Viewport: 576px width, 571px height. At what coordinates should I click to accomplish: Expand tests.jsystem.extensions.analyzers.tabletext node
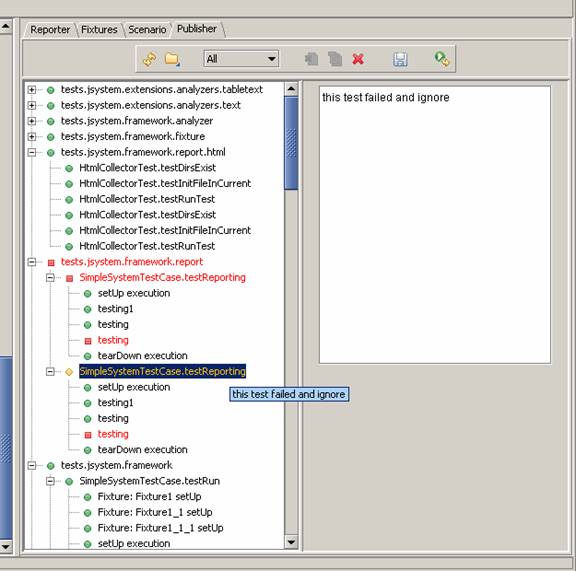coord(32,90)
